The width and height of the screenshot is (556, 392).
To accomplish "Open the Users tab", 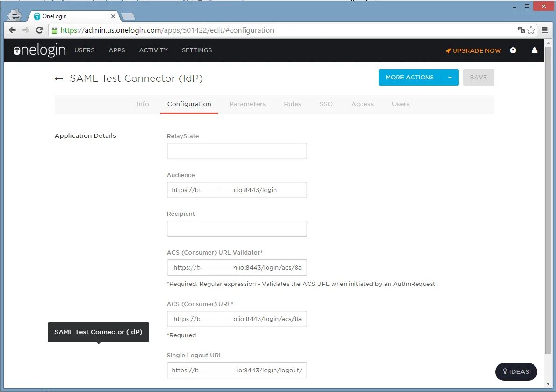I will click(401, 104).
